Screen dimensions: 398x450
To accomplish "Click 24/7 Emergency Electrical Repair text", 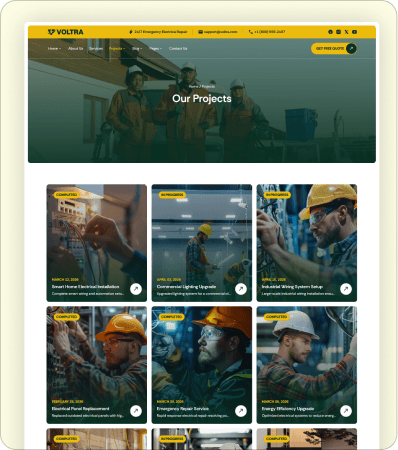I will (161, 32).
